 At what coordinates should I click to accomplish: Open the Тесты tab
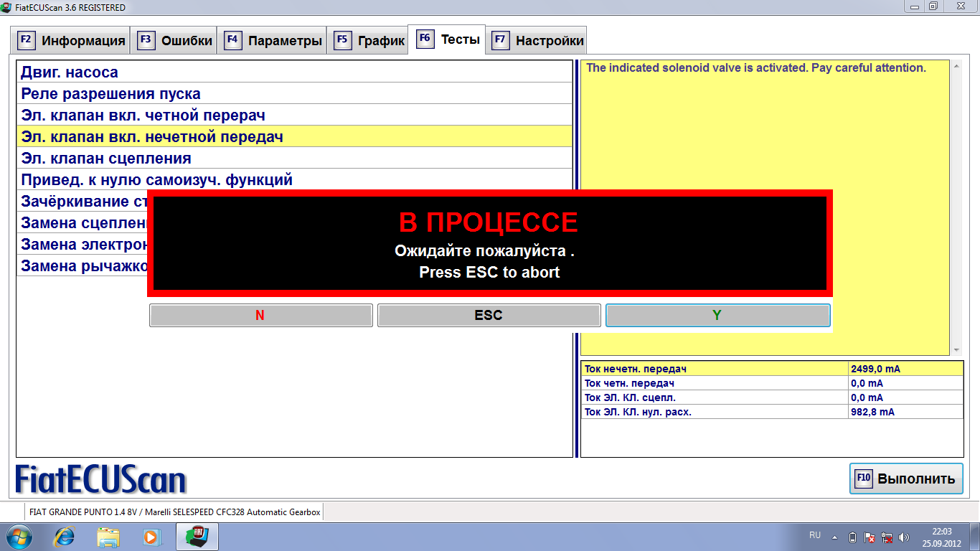click(447, 39)
